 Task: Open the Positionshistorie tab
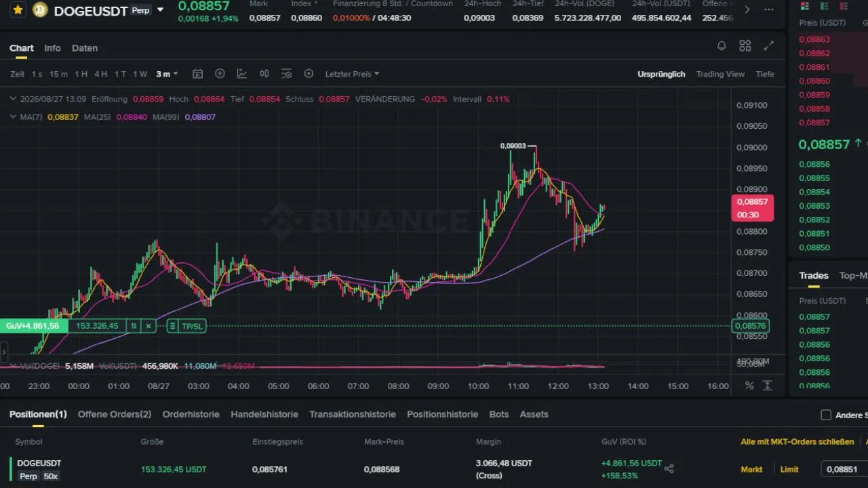click(x=442, y=414)
